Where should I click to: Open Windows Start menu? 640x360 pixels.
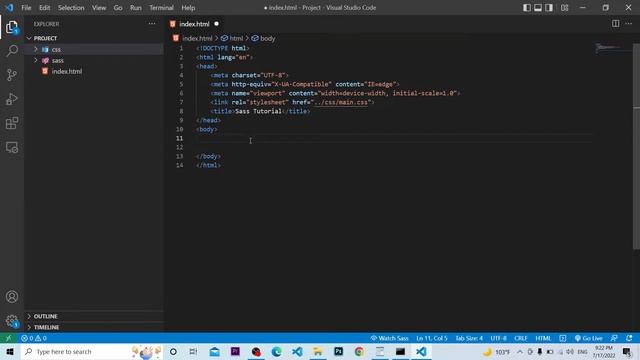[x=10, y=351]
